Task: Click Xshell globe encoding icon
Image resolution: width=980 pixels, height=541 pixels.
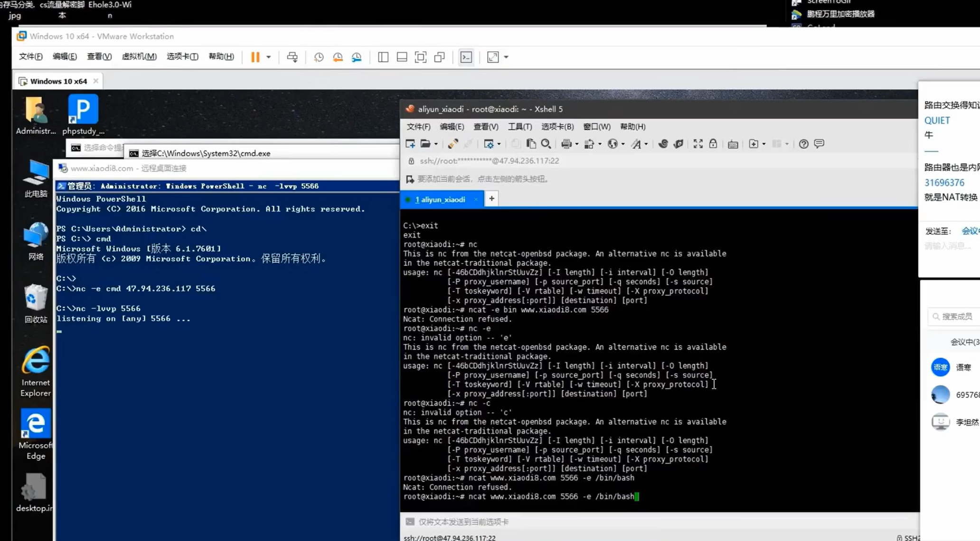Action: 612,144
